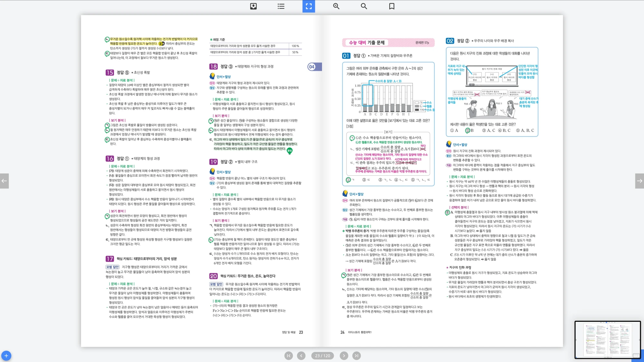Select answer choice ① ㄱ in question 01
644x362 pixels.
click(350, 180)
